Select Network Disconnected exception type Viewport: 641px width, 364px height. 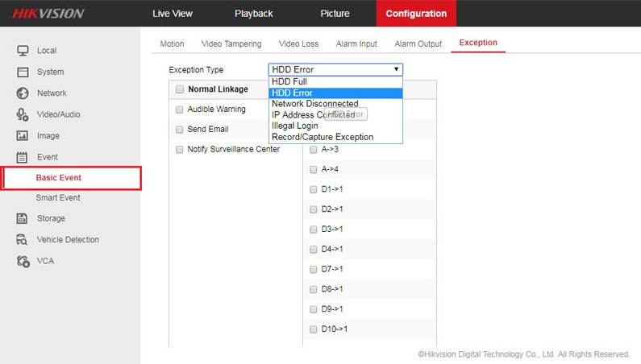pyautogui.click(x=335, y=104)
